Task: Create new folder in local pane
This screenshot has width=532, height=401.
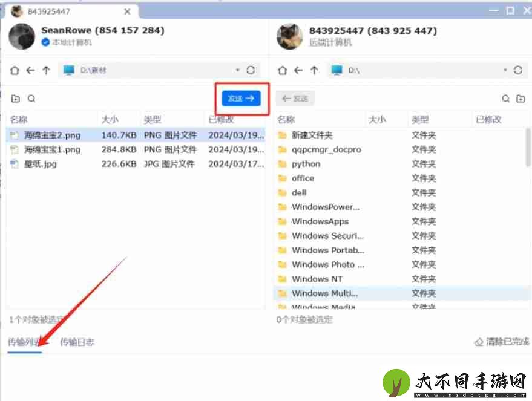Action: pos(16,99)
